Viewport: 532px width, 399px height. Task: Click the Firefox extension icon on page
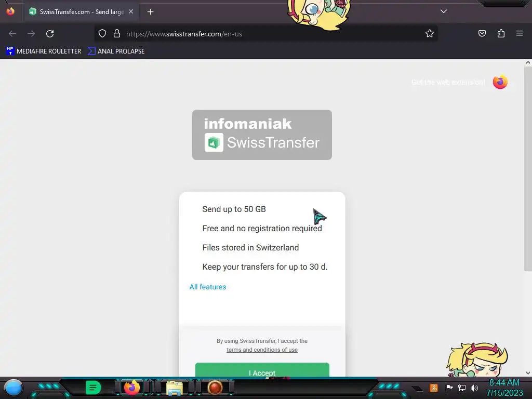pos(500,82)
